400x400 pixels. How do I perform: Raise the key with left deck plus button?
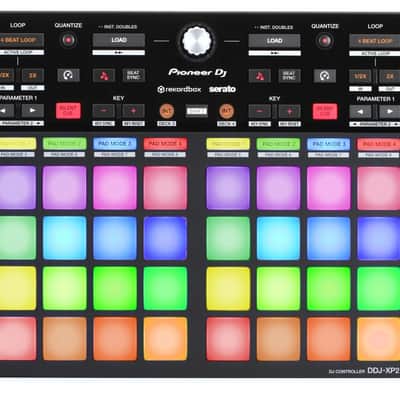tap(133, 111)
